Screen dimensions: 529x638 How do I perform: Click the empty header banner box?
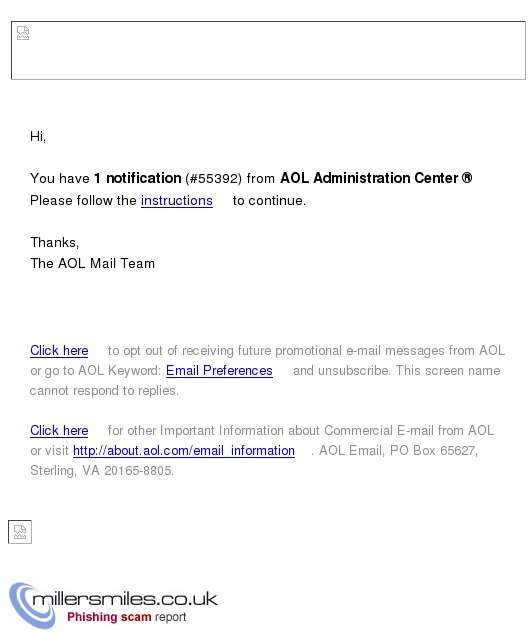pos(268,50)
